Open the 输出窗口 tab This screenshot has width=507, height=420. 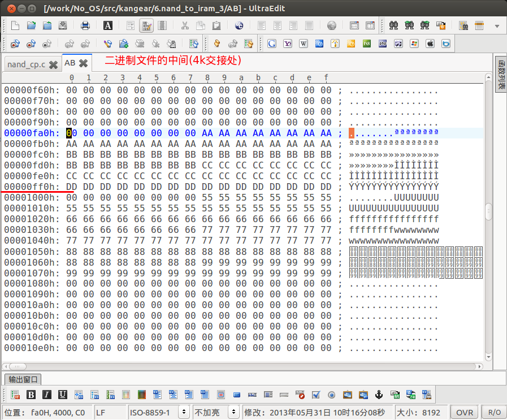[23, 379]
